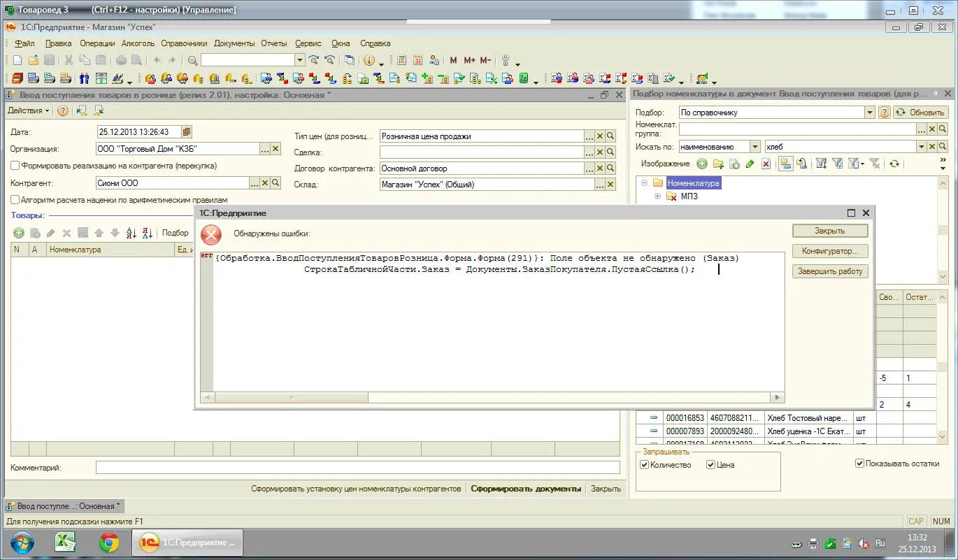
Task: Click the wrench tools icon in the toolbar
Action: tap(506, 61)
